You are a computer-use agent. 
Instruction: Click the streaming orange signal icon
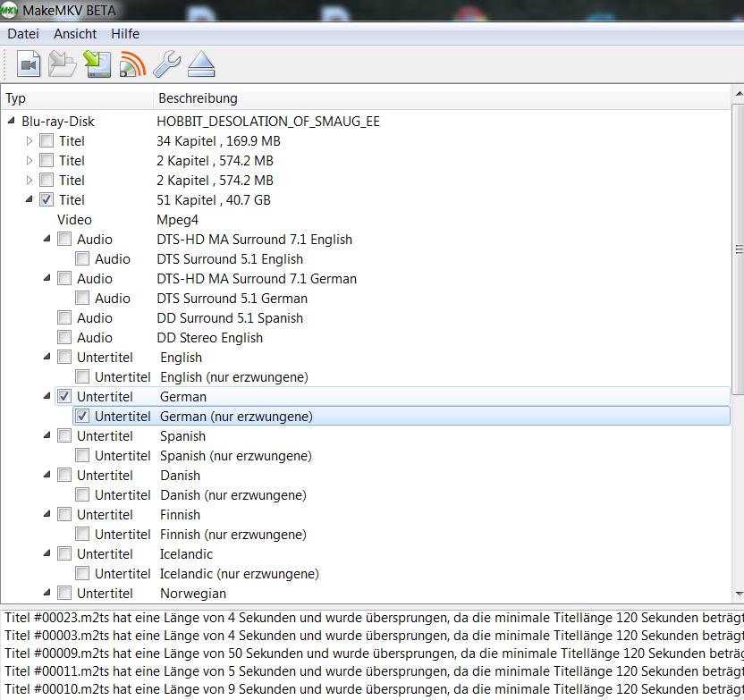[132, 64]
